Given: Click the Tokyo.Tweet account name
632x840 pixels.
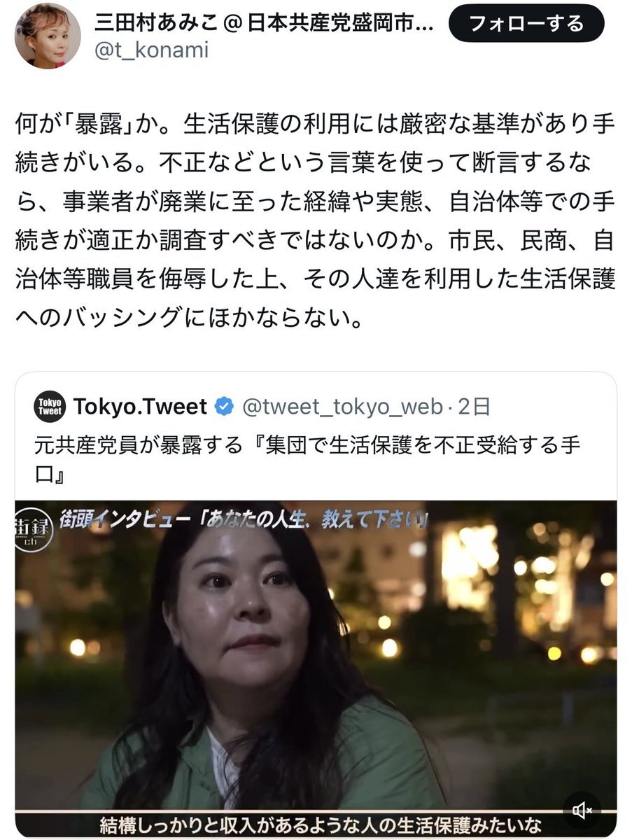Looking at the screenshot, I should [x=140, y=405].
